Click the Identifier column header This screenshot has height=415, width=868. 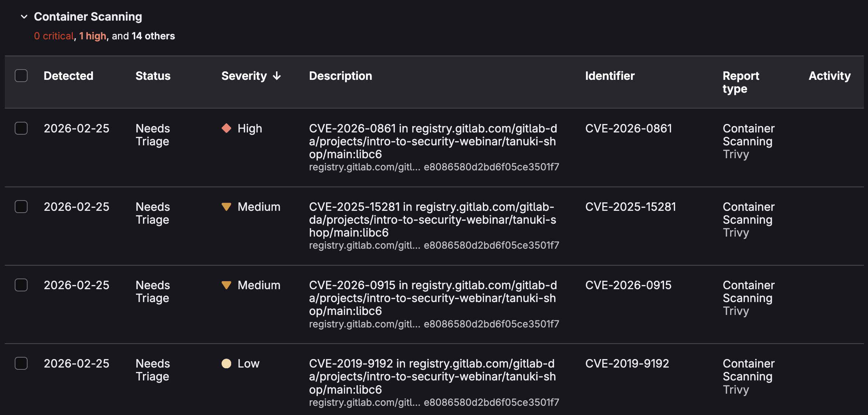[x=610, y=76]
